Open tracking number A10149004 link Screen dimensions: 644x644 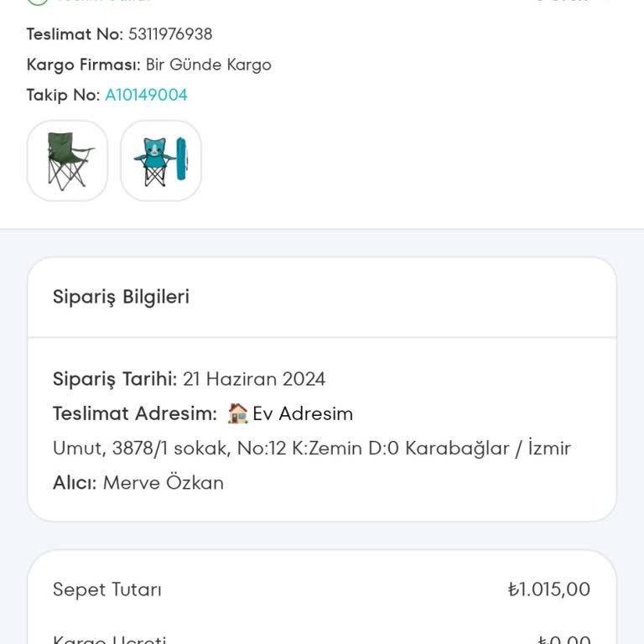coord(146,95)
